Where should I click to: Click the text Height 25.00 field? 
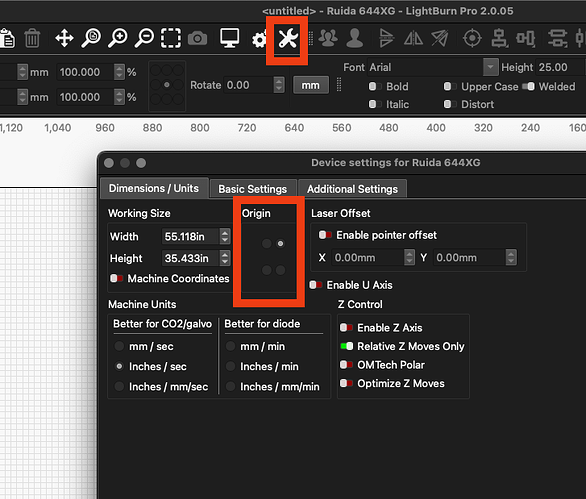[559, 67]
